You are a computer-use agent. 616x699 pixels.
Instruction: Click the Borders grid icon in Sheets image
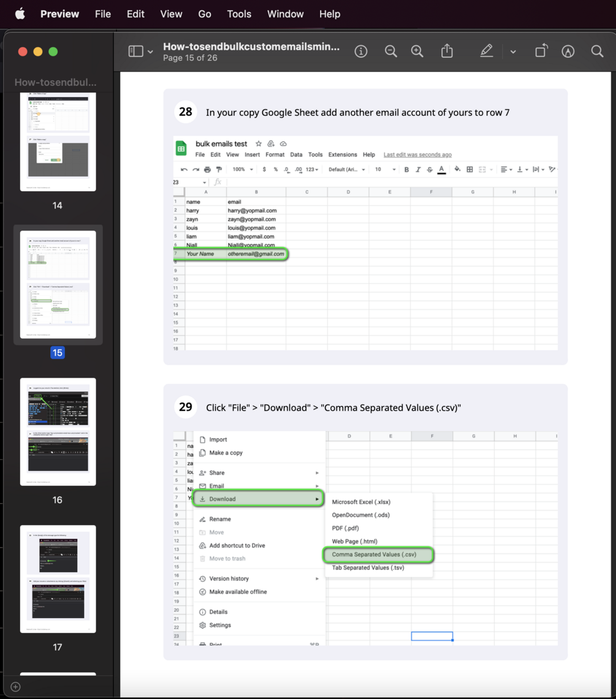coord(470,169)
